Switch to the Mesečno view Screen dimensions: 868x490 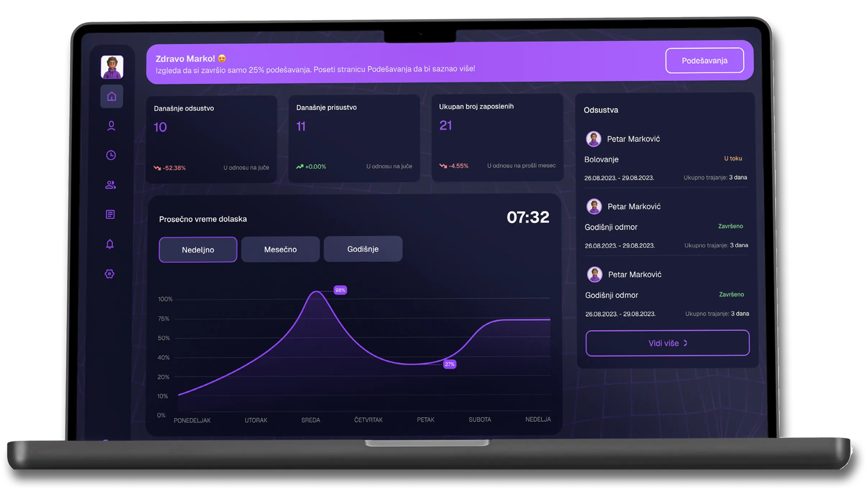(280, 249)
